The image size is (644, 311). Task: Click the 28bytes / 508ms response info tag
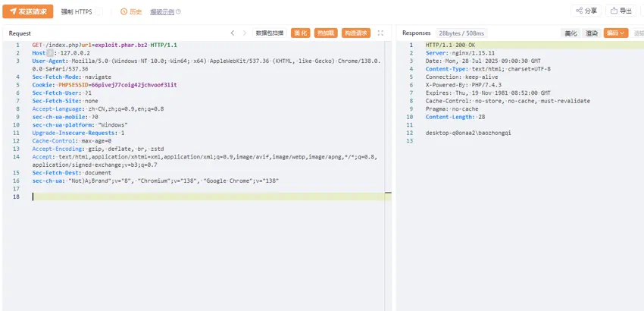tap(461, 33)
